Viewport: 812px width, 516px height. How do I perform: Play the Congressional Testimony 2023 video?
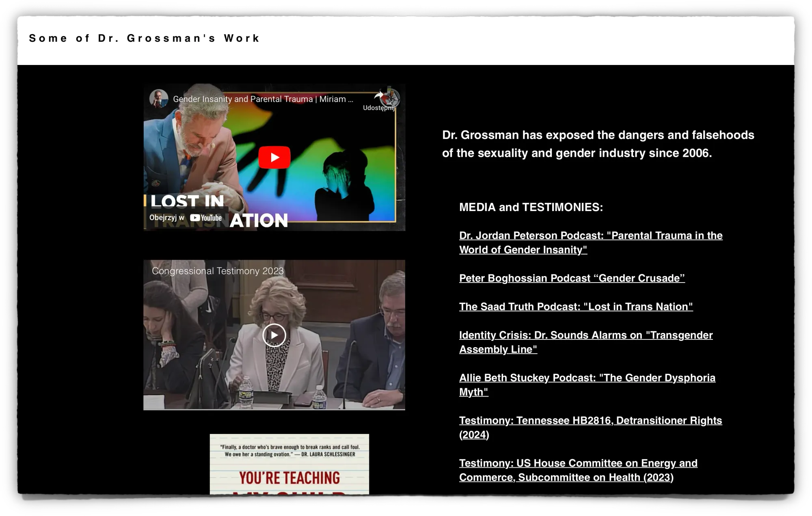pyautogui.click(x=274, y=335)
